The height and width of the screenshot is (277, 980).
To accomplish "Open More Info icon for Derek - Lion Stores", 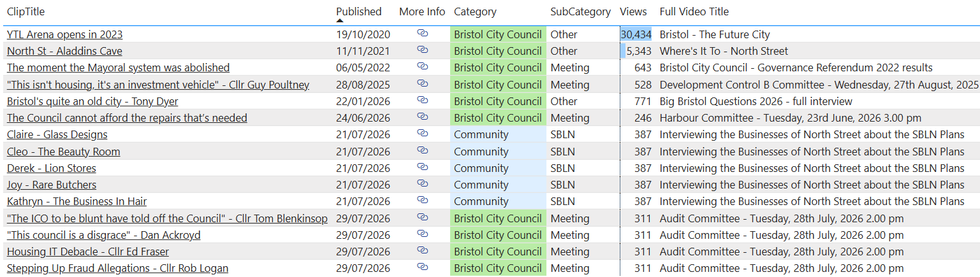I will pyautogui.click(x=422, y=167).
